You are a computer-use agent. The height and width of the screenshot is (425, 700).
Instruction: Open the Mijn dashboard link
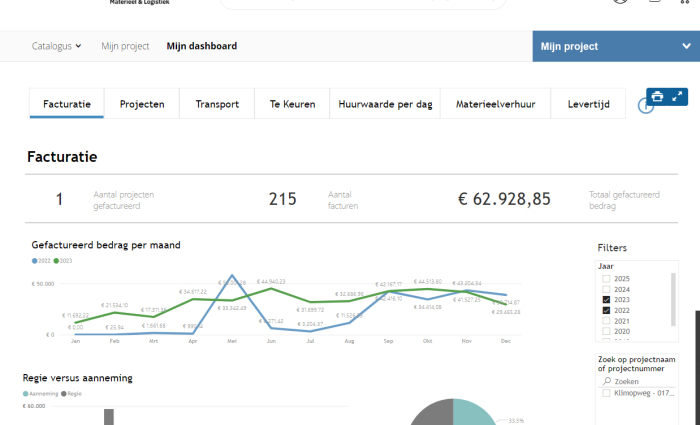point(202,46)
